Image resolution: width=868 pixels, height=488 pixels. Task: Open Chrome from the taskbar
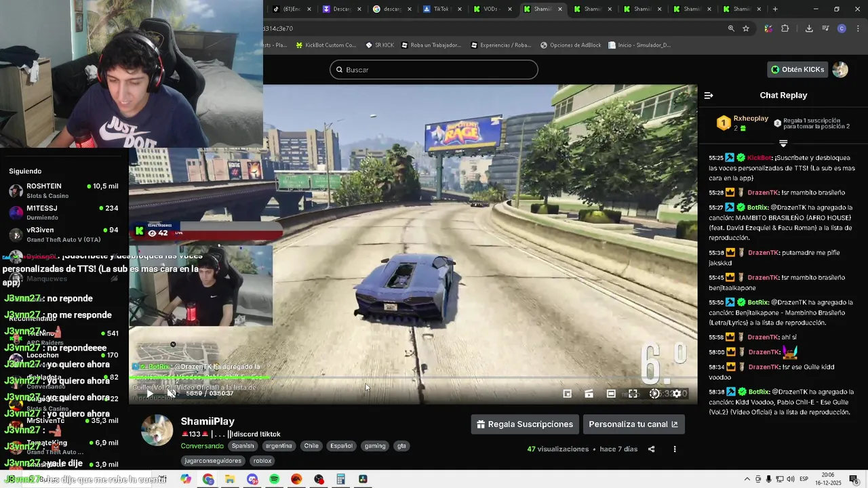click(x=208, y=479)
